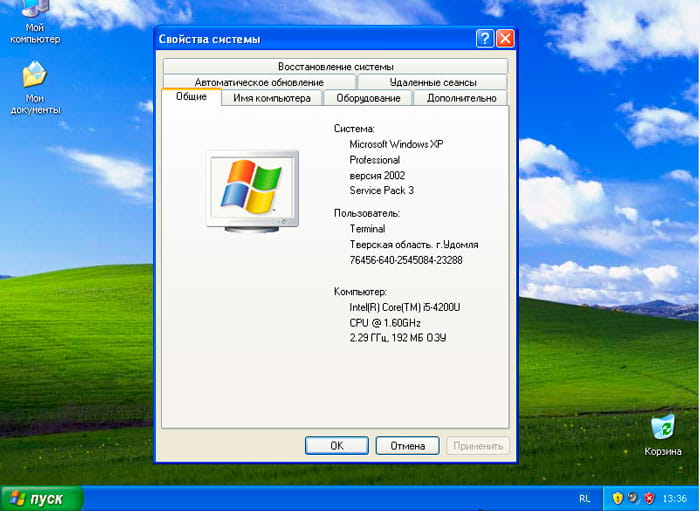Click the Service Pack 3 line
Screen dimensions: 700x511
[381, 191]
